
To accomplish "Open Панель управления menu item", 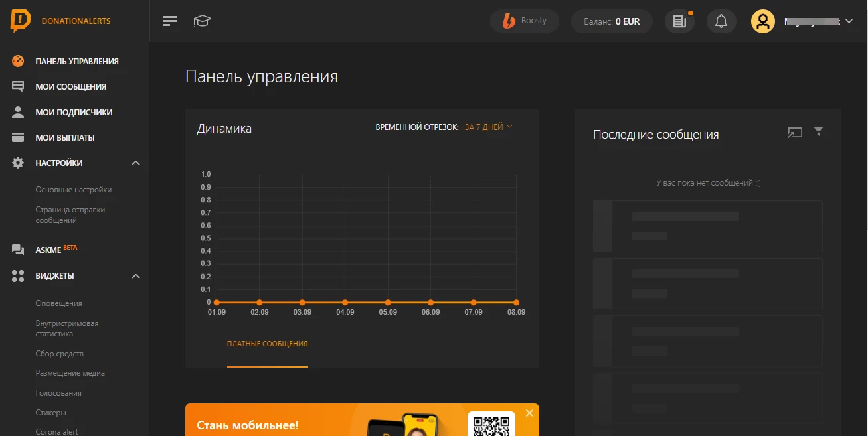I will 77,61.
